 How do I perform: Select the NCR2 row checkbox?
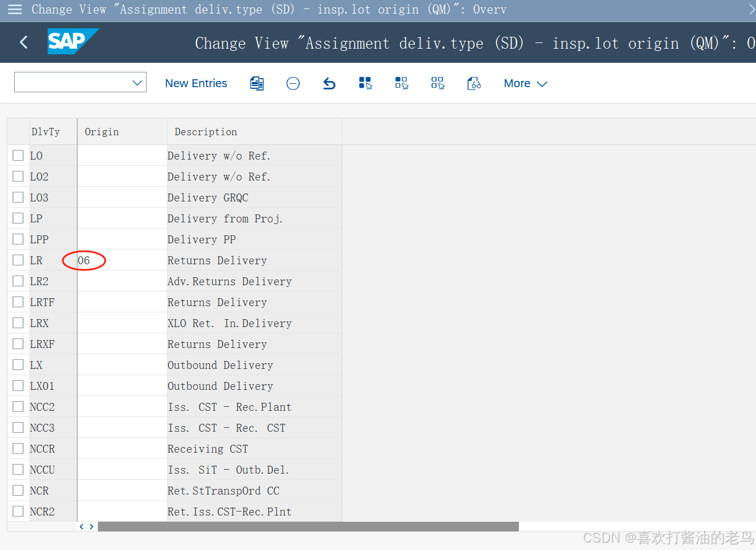click(18, 511)
